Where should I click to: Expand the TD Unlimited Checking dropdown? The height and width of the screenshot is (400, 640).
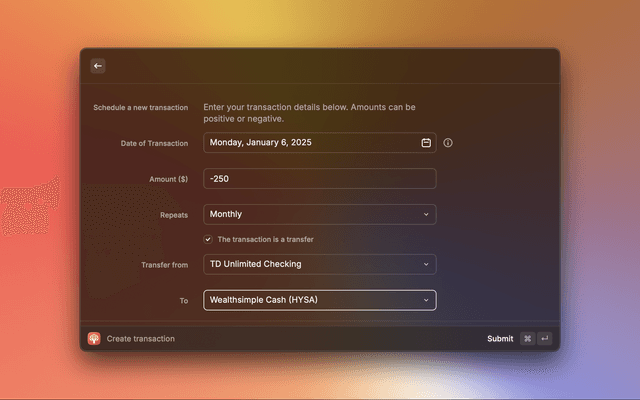pyautogui.click(x=310, y=264)
